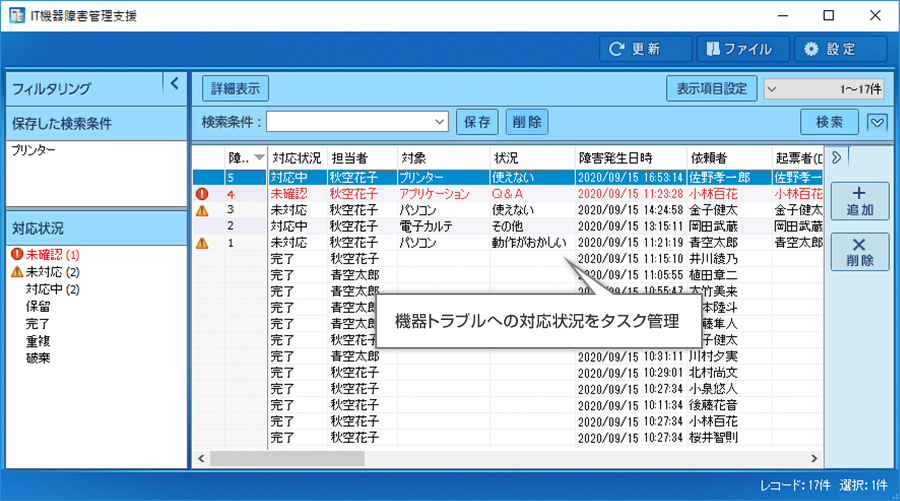Click warning icon on row 3
This screenshot has height=501, width=900.
(x=202, y=211)
